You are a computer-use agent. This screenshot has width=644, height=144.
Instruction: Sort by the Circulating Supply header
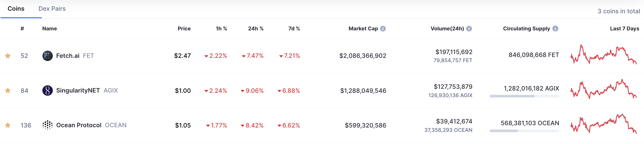(527, 29)
